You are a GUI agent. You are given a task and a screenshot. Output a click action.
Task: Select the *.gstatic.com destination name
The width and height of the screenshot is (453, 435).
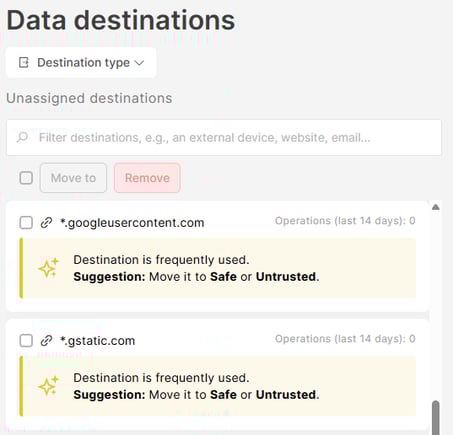(x=97, y=341)
